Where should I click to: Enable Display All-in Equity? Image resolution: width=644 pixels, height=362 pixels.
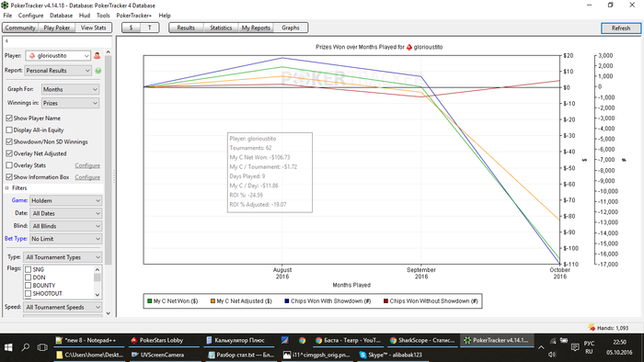[x=9, y=130]
